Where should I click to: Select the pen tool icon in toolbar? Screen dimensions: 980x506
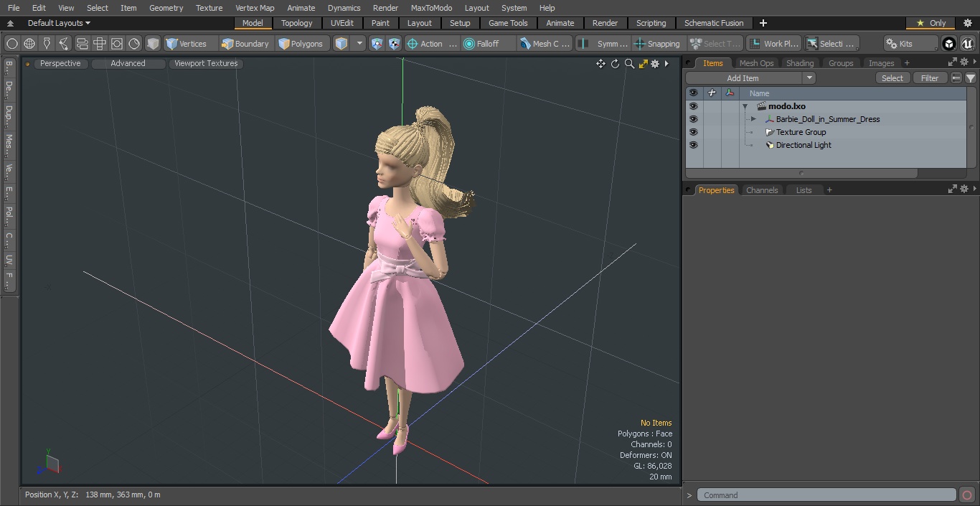(47, 44)
